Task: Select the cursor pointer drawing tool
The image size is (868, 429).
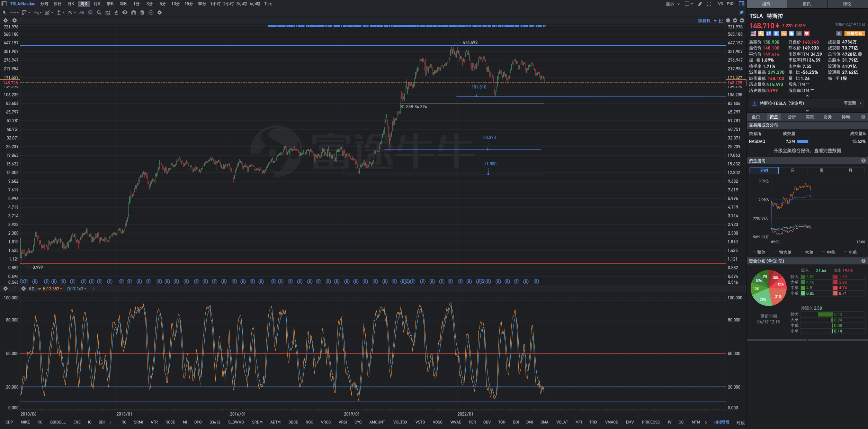Action: [5, 12]
